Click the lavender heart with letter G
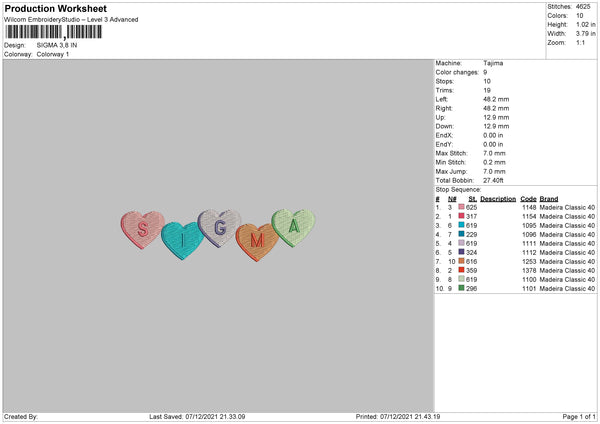600x424 pixels. click(219, 228)
